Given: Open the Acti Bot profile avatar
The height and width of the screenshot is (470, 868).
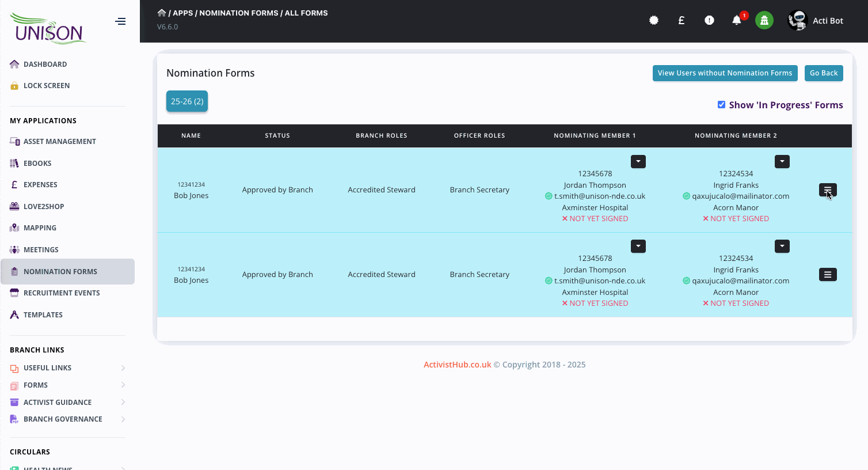Looking at the screenshot, I should pos(797,20).
